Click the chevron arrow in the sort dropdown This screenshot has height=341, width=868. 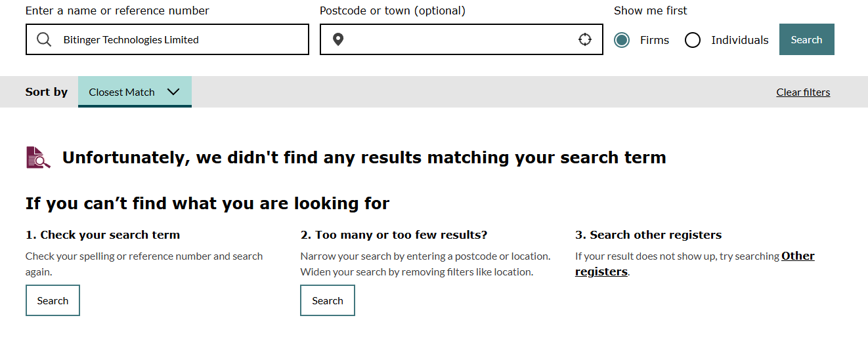pos(173,92)
